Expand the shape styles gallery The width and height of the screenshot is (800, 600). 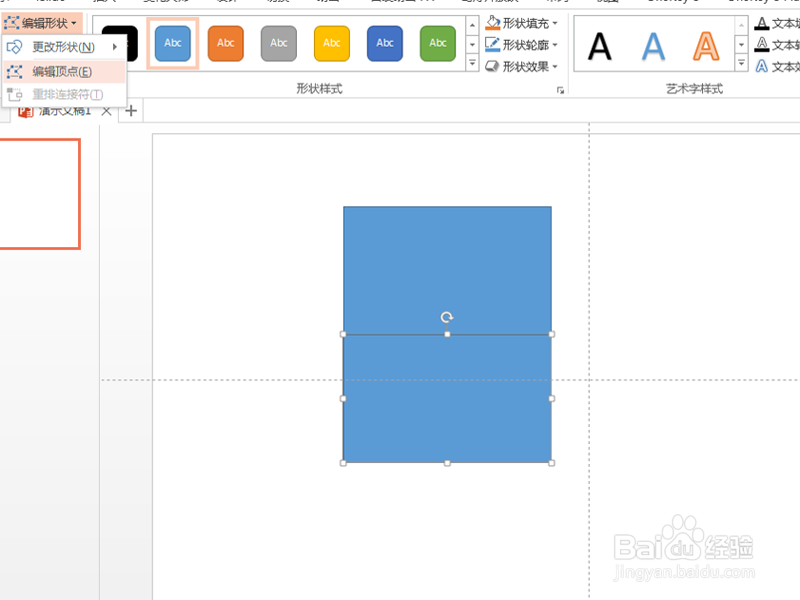[472, 63]
